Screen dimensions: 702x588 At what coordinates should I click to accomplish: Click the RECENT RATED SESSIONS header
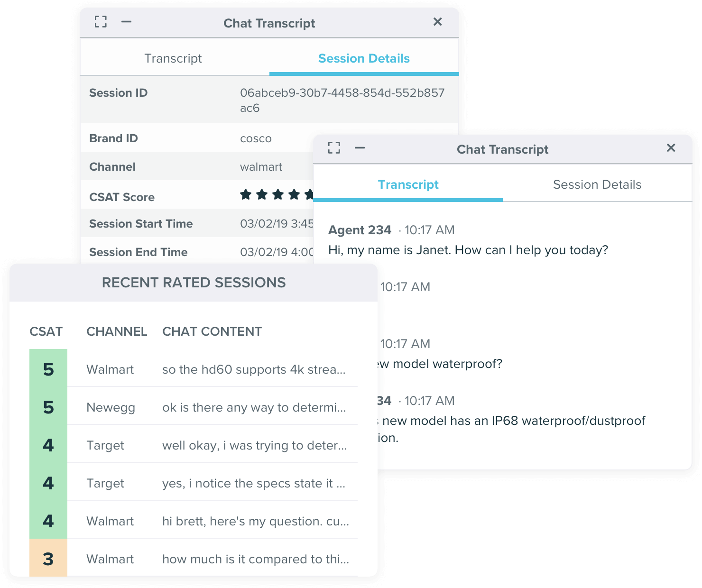[194, 283]
